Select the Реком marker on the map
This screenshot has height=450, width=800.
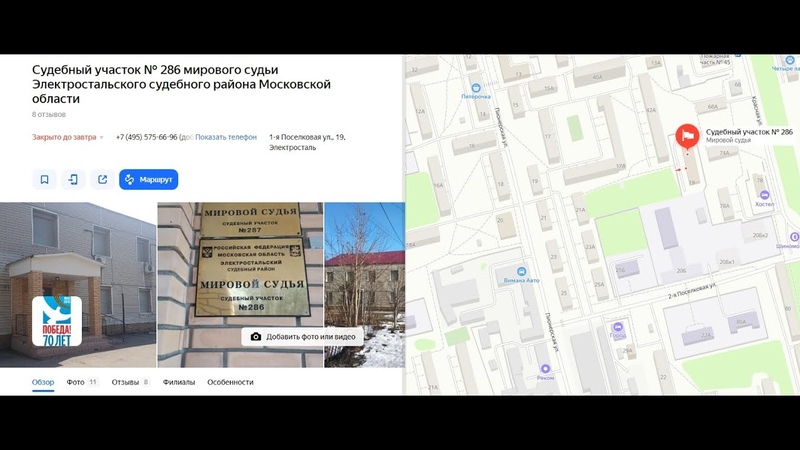coord(545,369)
